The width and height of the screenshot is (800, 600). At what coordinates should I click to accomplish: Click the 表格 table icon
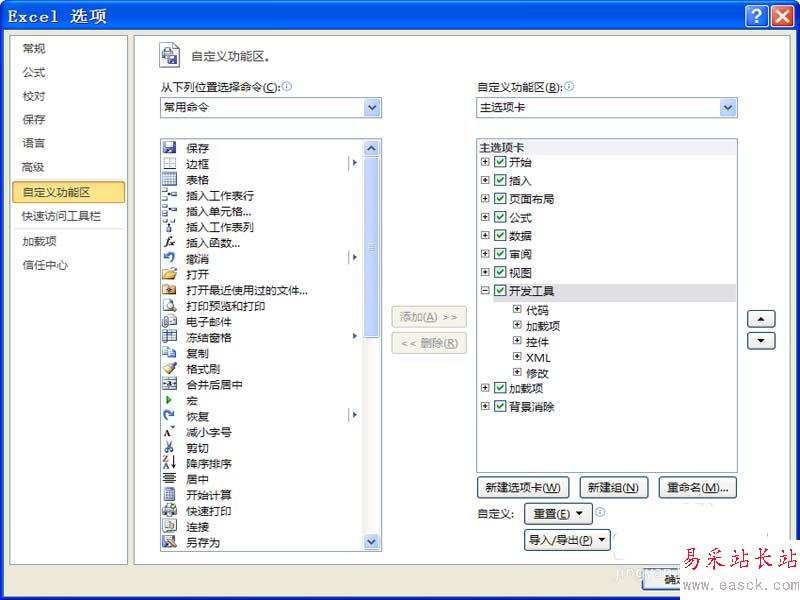[x=169, y=180]
